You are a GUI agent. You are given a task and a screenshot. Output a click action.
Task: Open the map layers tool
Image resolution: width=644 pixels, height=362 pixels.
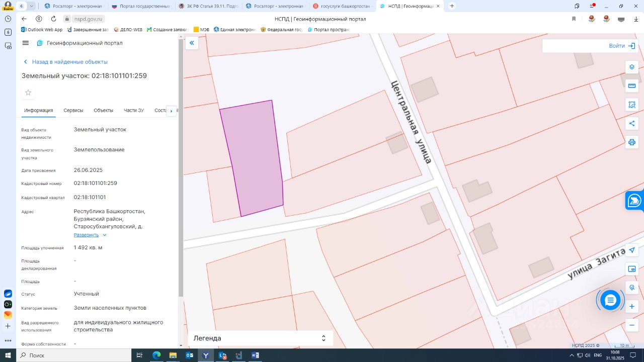pos(632,67)
